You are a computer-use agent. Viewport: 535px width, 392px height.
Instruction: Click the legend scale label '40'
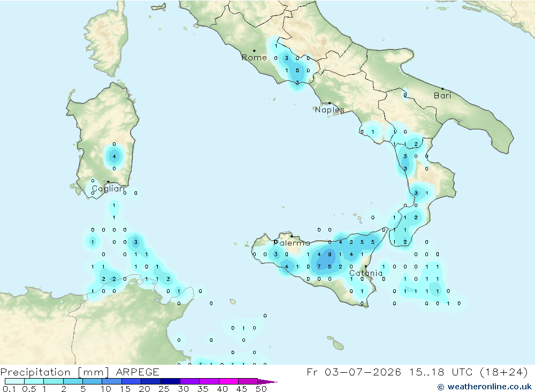tap(222, 389)
